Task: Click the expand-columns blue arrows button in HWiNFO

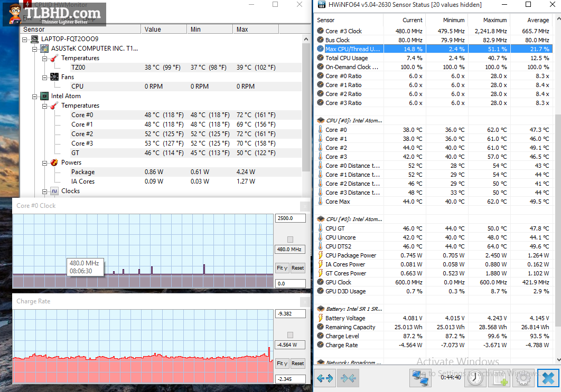Action: (x=325, y=378)
